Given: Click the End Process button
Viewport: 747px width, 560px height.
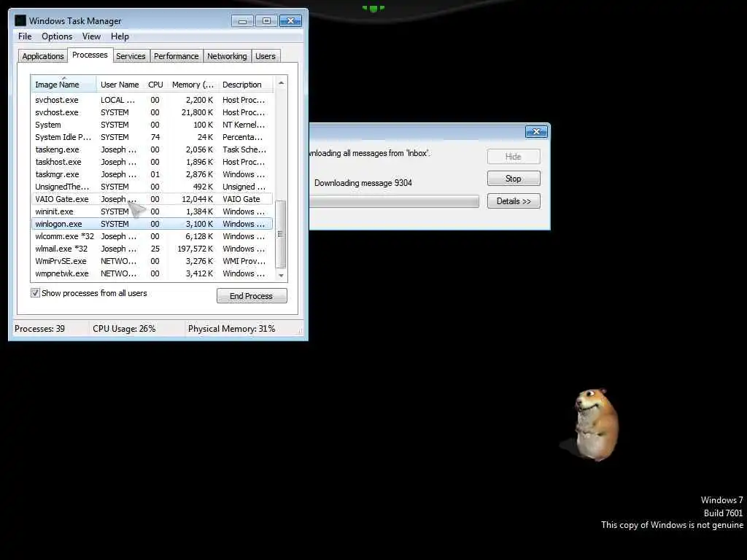Looking at the screenshot, I should (252, 296).
